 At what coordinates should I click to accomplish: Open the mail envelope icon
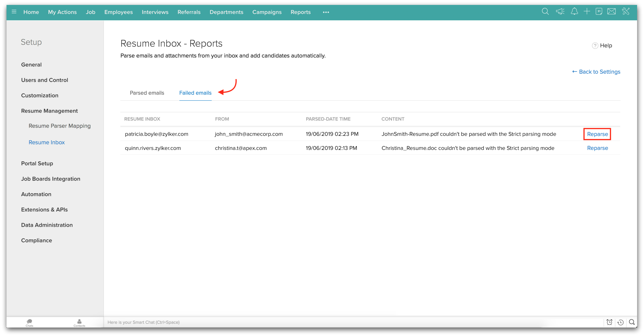pyautogui.click(x=611, y=11)
